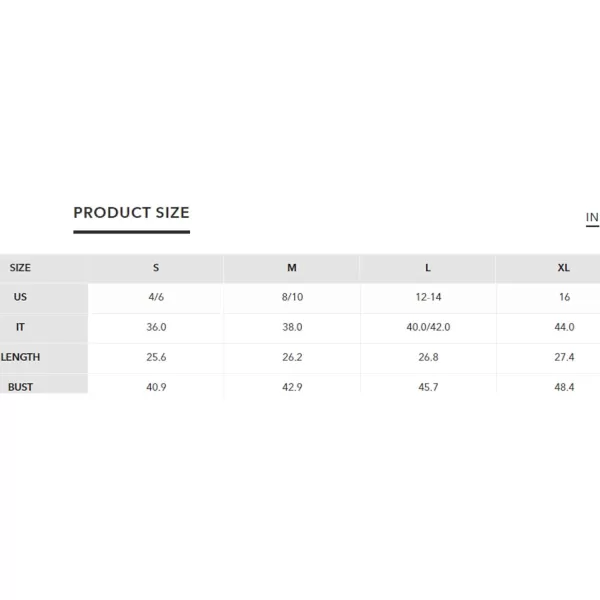Select the L size column header

(428, 268)
